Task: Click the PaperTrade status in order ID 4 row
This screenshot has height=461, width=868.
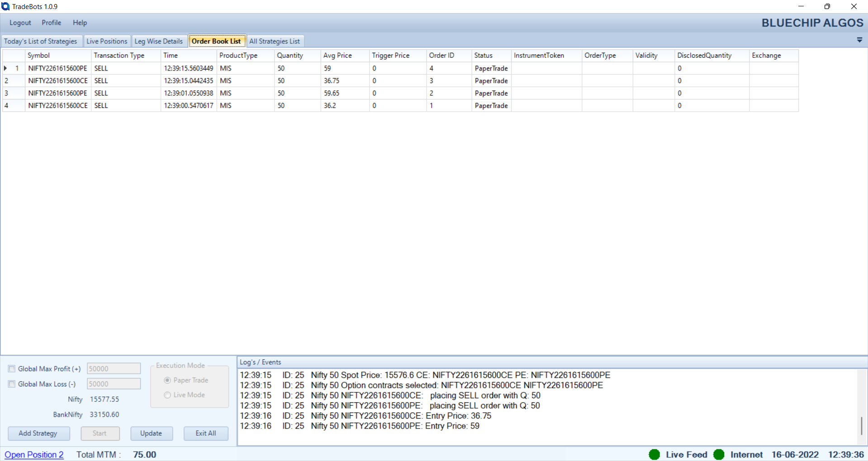Action: coord(492,68)
